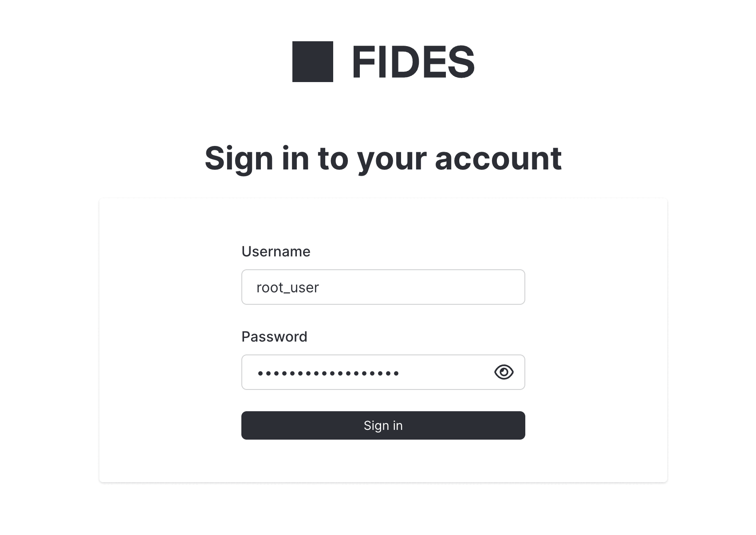Image resolution: width=756 pixels, height=535 pixels.
Task: Click the word "Sign" in the page heading
Action: [x=239, y=158]
